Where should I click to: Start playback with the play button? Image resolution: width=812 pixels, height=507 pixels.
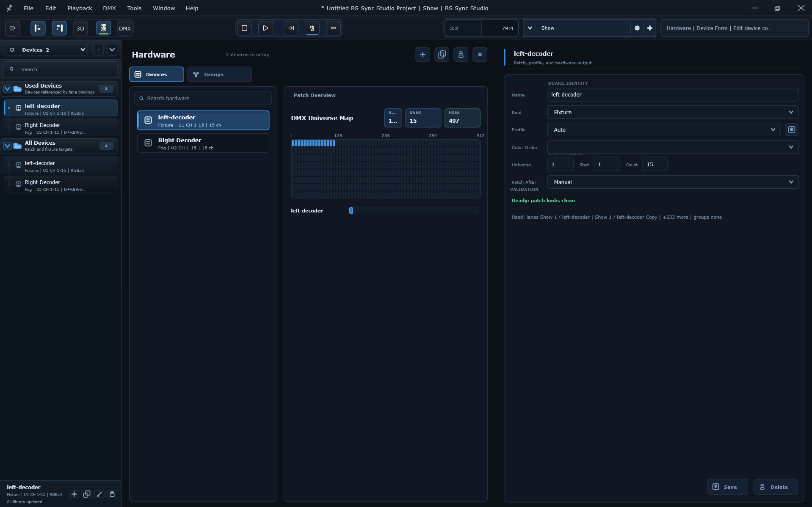[265, 28]
